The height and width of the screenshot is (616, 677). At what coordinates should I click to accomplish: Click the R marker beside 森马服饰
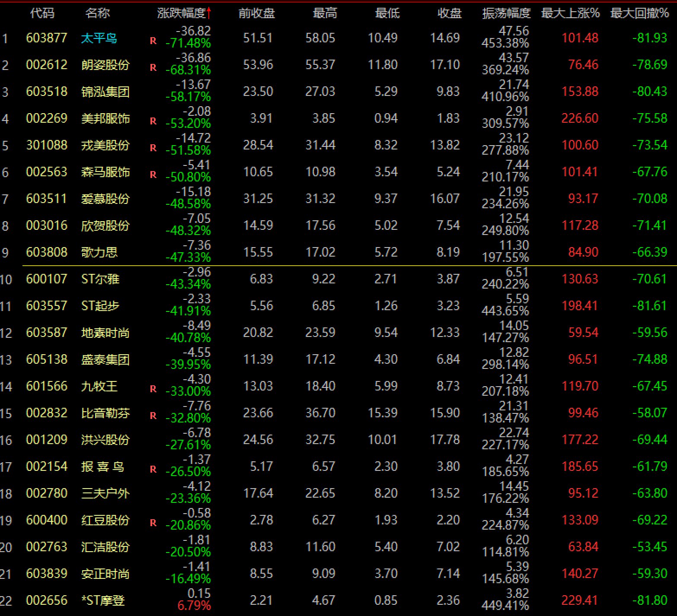(153, 175)
